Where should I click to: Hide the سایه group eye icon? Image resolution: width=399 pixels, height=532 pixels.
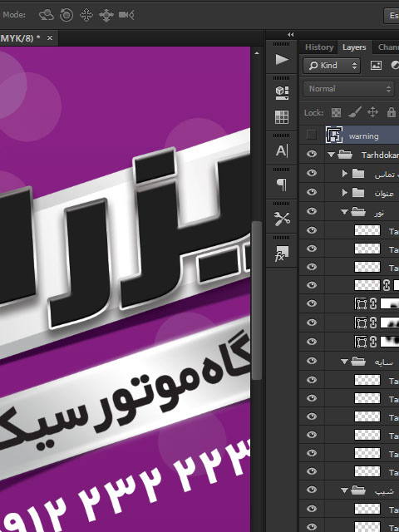(312, 361)
